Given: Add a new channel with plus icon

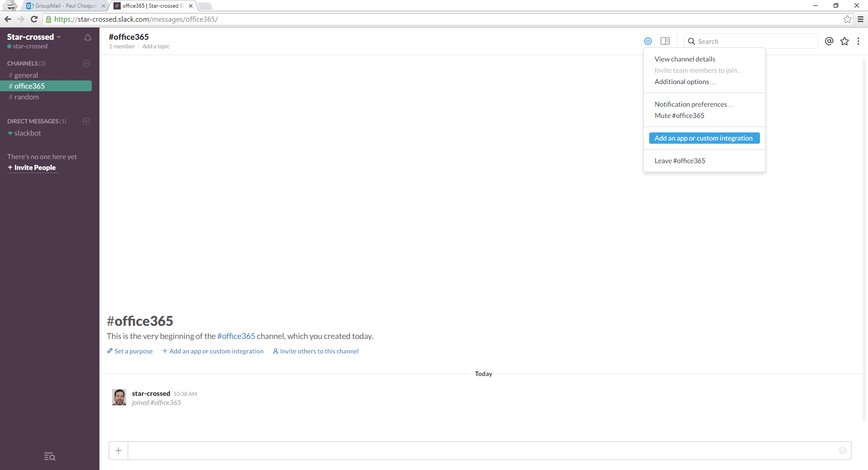Looking at the screenshot, I should coord(86,63).
